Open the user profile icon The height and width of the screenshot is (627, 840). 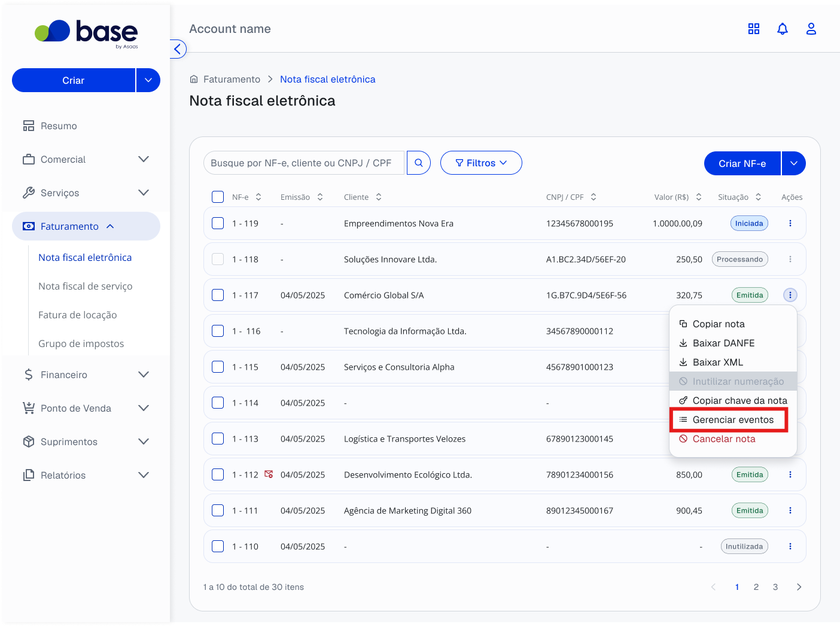[x=811, y=29]
